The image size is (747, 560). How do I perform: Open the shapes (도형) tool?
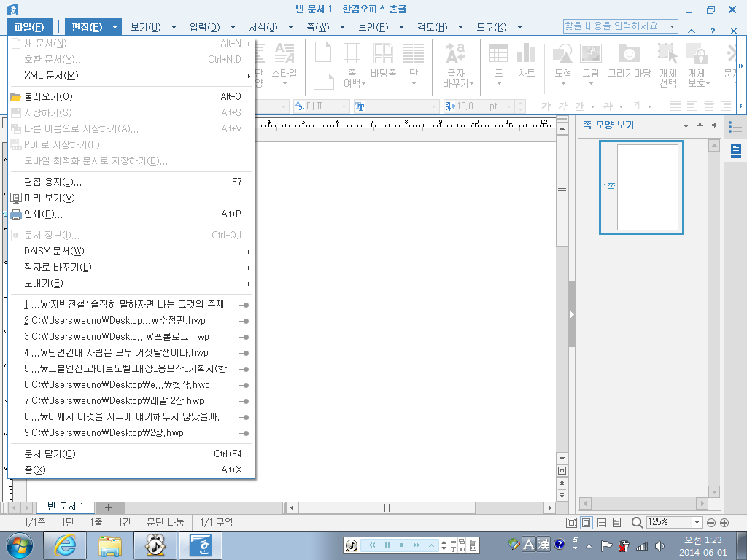pyautogui.click(x=562, y=64)
